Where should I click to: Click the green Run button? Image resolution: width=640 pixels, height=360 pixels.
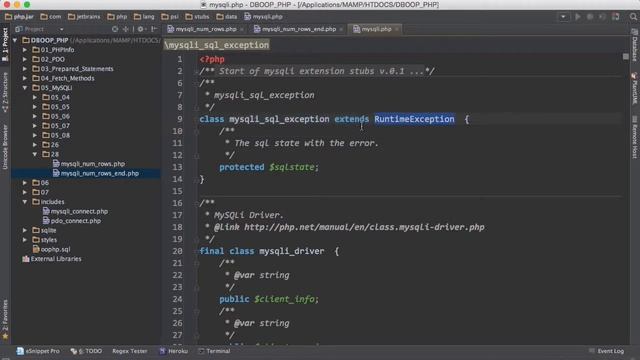pyautogui.click(x=578, y=17)
